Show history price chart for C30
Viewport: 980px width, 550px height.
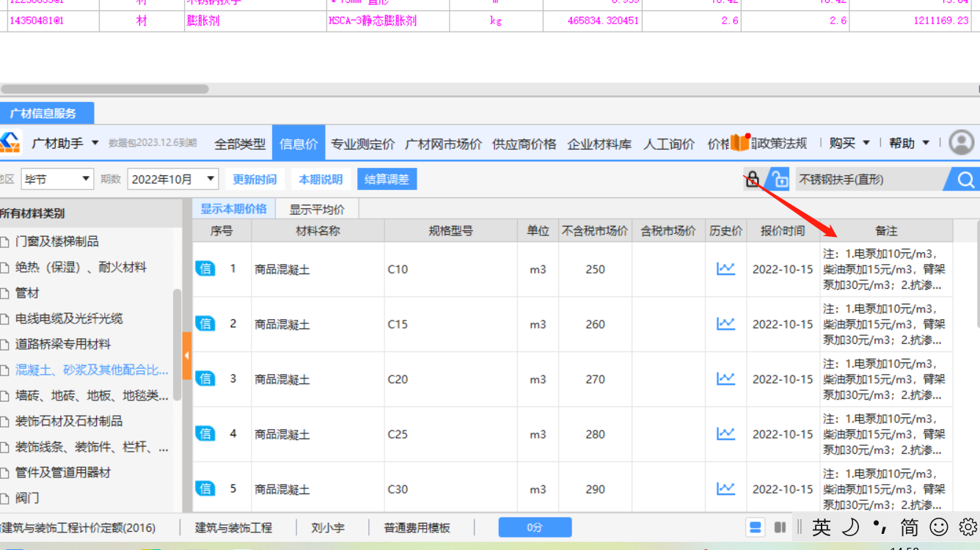(x=725, y=489)
